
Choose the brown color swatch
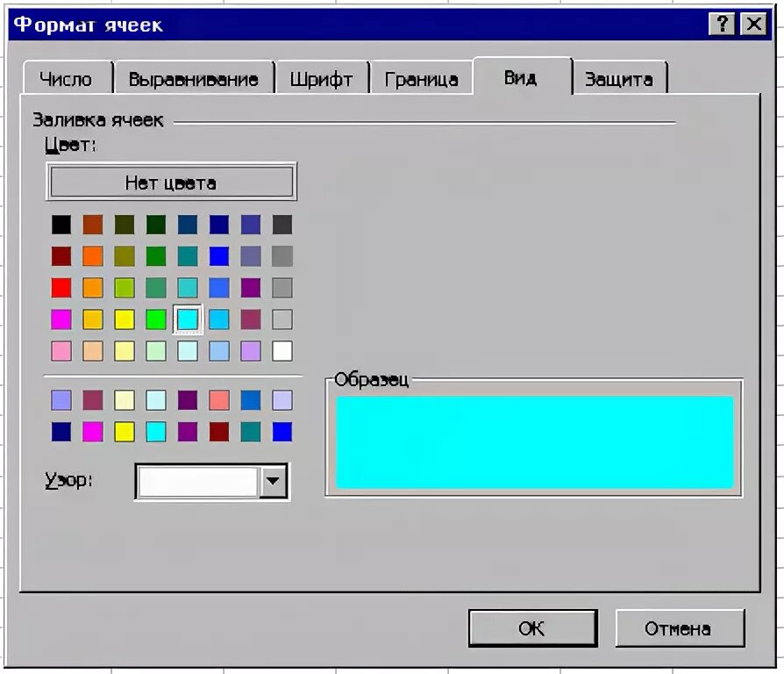tap(93, 225)
